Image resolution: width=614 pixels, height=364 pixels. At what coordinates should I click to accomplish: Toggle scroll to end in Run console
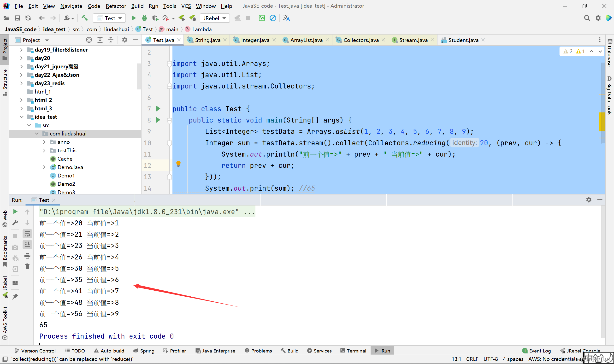coord(27,245)
